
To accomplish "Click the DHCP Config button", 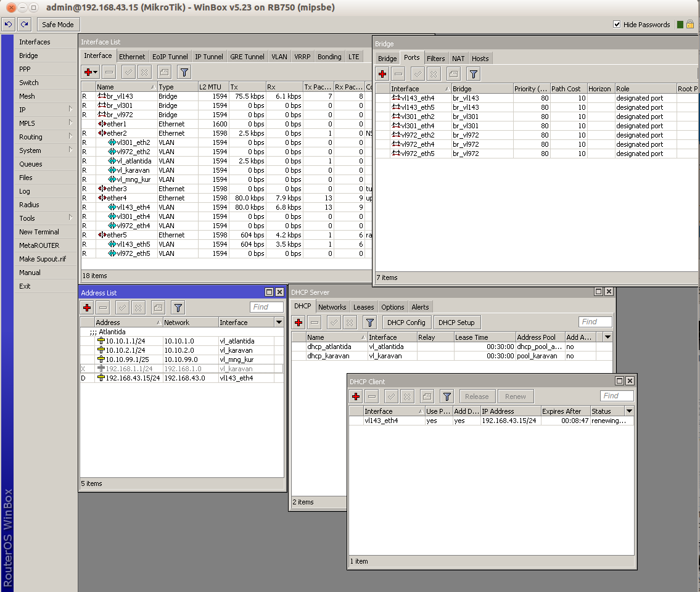I will [x=406, y=322].
